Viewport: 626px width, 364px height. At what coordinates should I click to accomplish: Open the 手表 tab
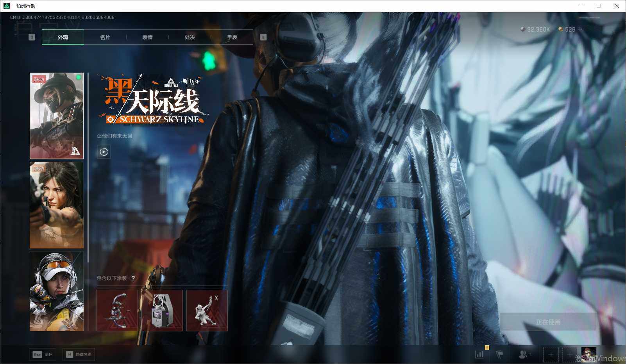232,37
